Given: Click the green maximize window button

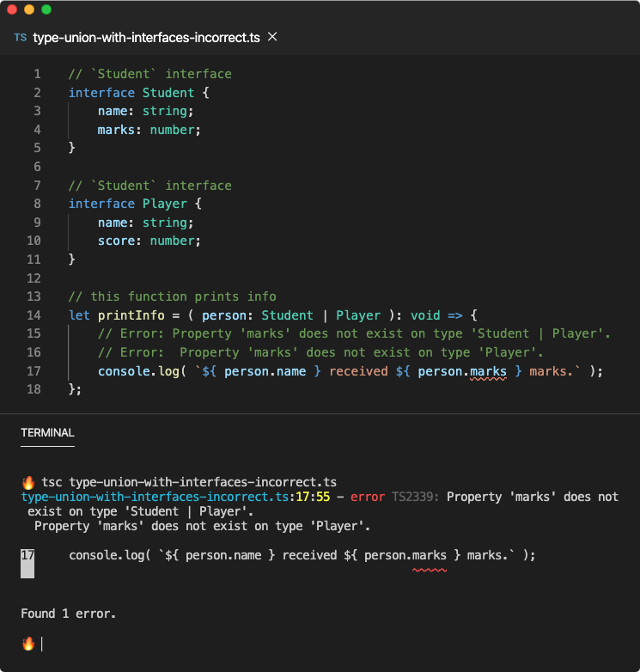Looking at the screenshot, I should pos(46,9).
